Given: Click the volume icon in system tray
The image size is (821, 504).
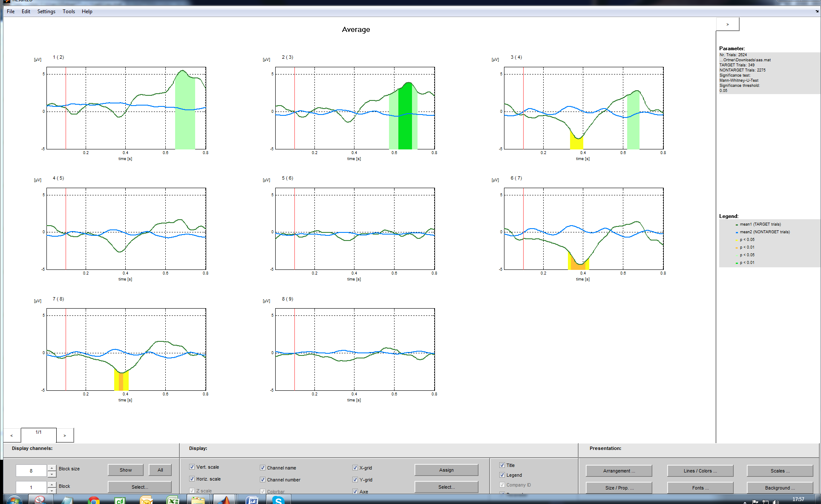Looking at the screenshot, I should tap(775, 502).
